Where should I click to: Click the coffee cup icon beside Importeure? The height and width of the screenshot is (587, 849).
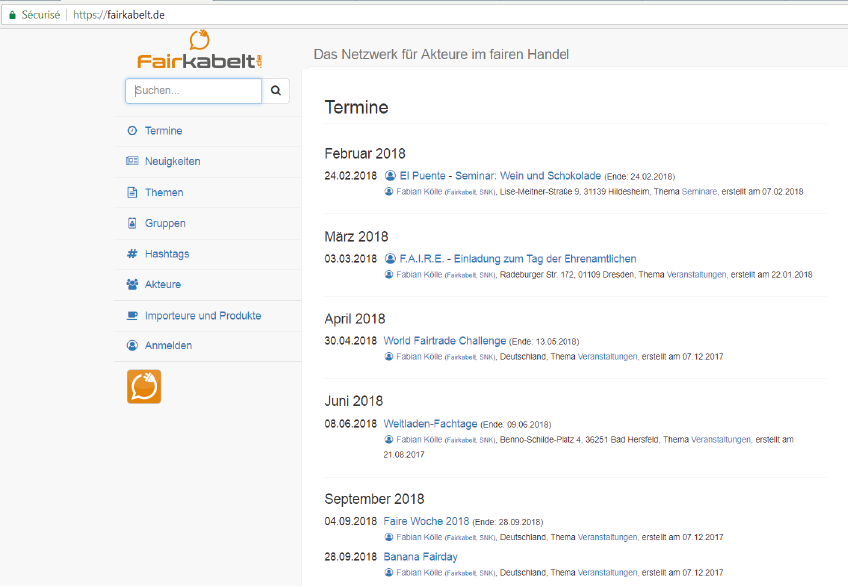132,315
